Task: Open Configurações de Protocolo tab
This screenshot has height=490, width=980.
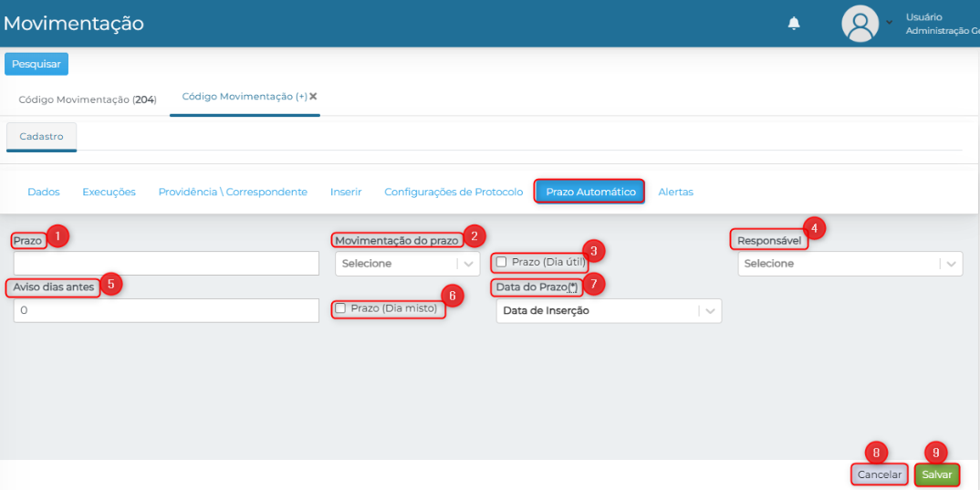Action: [454, 192]
